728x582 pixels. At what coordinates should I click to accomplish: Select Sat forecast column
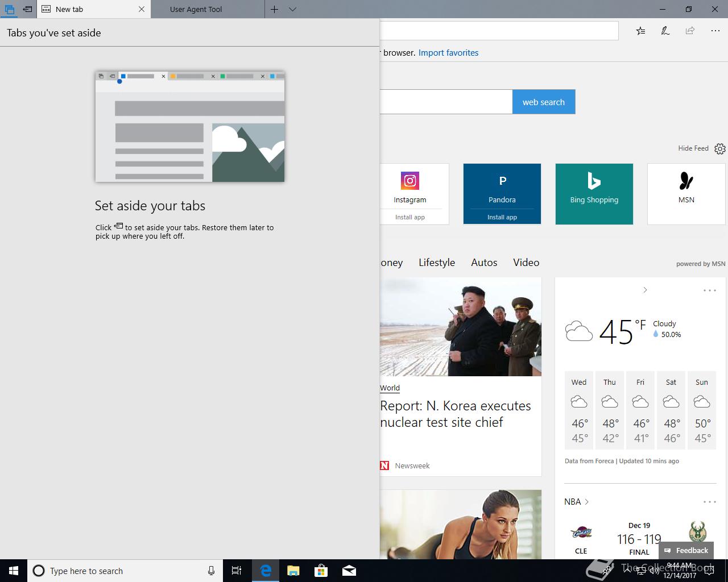[x=671, y=410]
